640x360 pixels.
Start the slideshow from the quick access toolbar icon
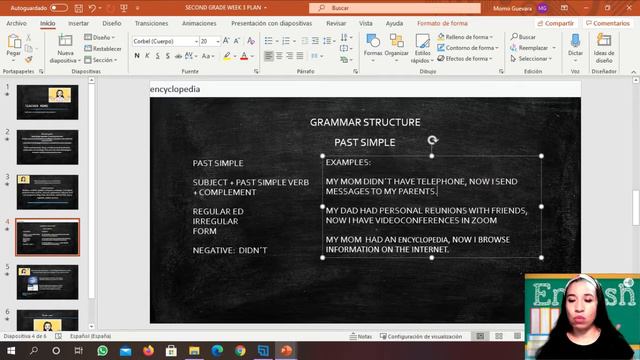click(x=124, y=8)
